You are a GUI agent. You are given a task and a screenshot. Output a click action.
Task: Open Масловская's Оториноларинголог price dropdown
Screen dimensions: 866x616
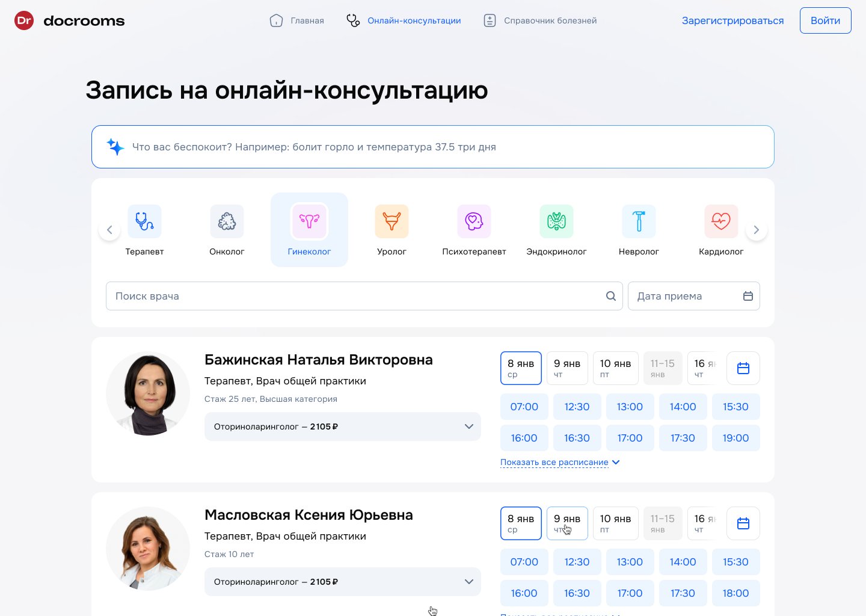343,582
